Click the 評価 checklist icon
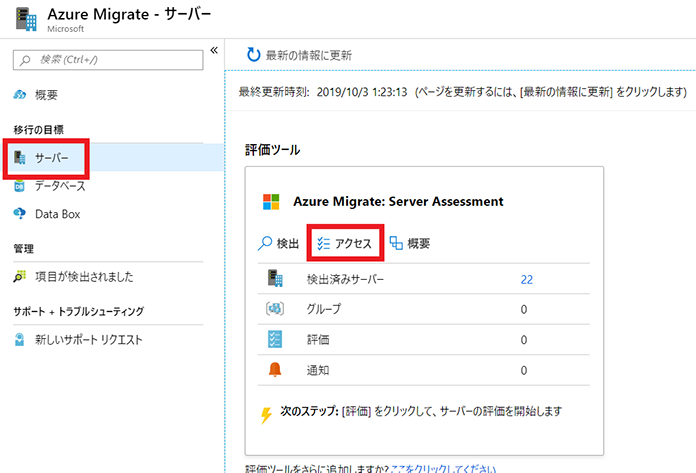This screenshot has width=696, height=473. pos(275,339)
